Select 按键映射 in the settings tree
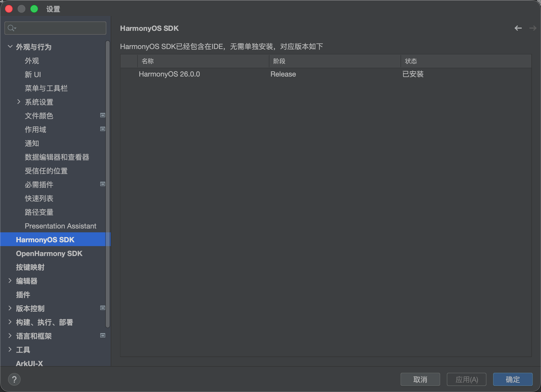This screenshot has width=541, height=392. [x=30, y=267]
